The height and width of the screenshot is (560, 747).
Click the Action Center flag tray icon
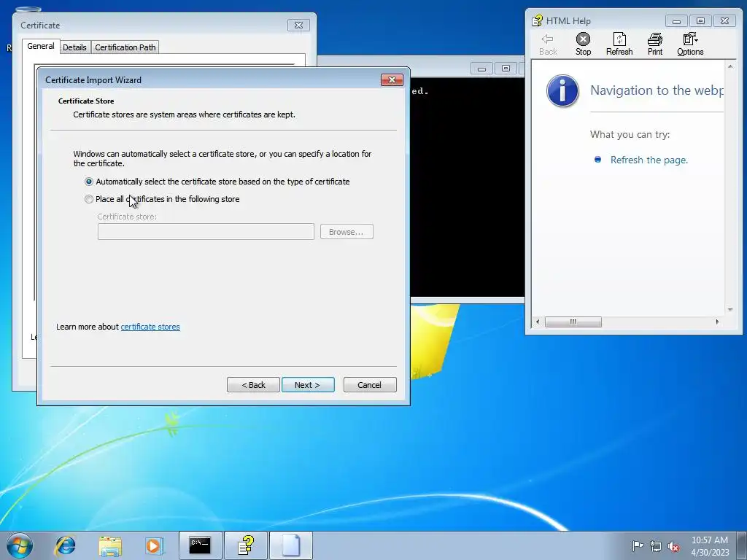(x=637, y=545)
